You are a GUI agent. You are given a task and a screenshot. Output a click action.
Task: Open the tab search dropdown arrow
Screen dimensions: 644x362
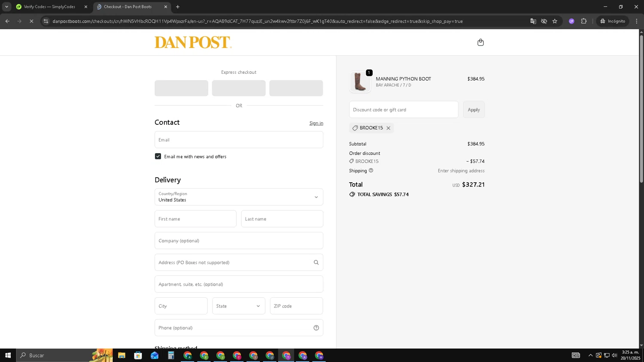[6, 7]
